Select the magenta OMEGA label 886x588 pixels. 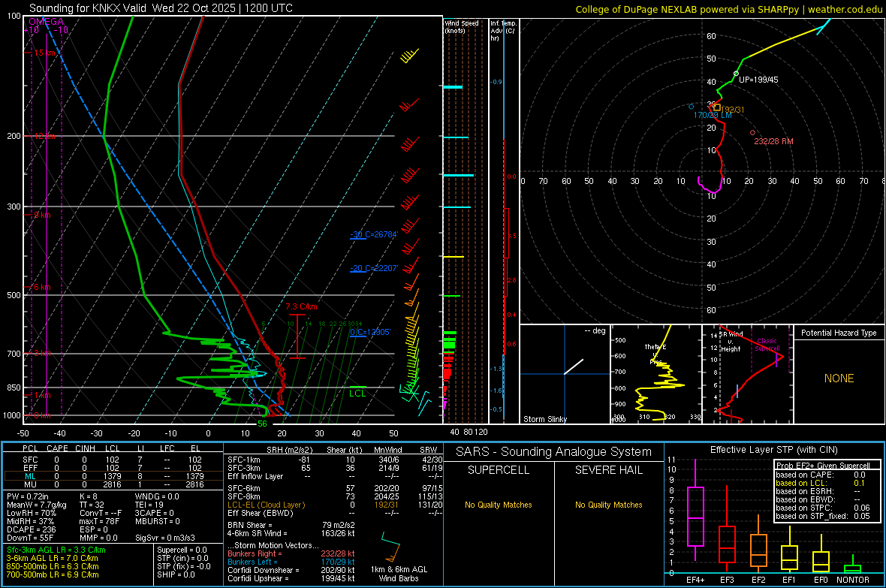(x=46, y=22)
